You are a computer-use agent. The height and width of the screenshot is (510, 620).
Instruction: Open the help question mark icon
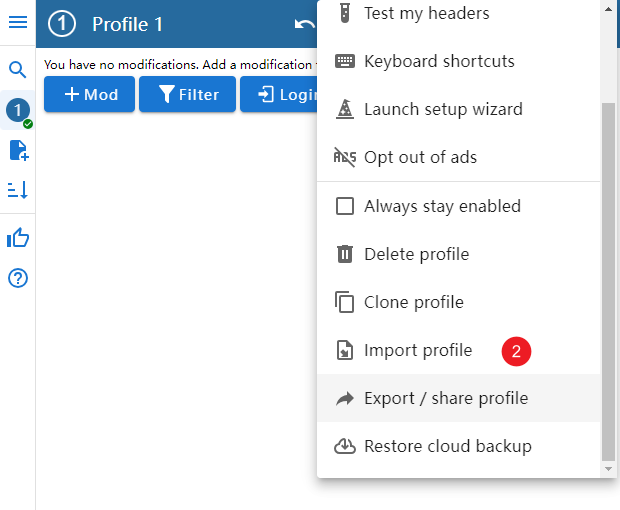pos(18,278)
